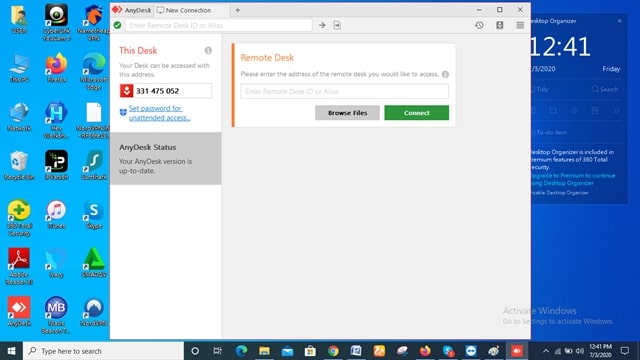Click the info icon beside This Desk

pos(208,51)
